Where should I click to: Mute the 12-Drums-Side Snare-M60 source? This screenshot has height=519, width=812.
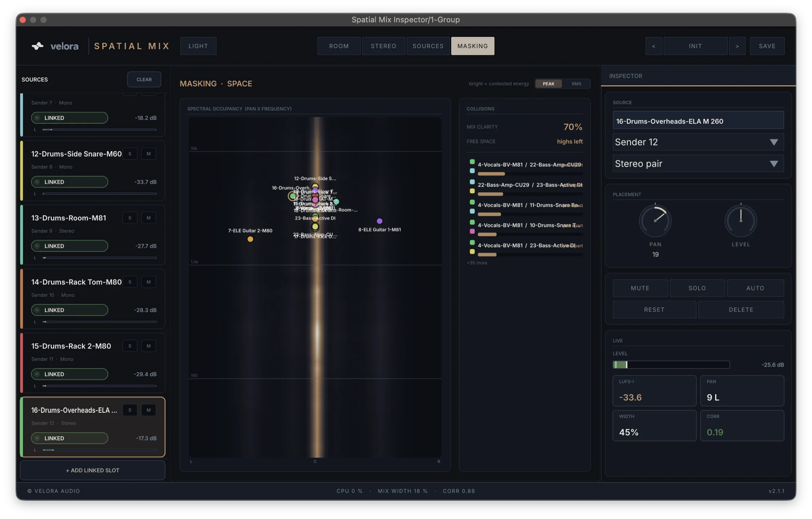149,154
